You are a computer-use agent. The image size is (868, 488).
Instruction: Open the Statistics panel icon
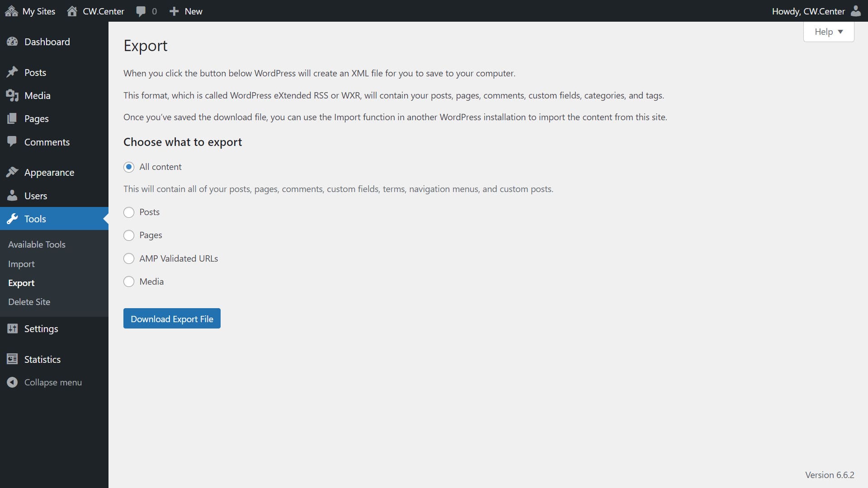pos(12,359)
